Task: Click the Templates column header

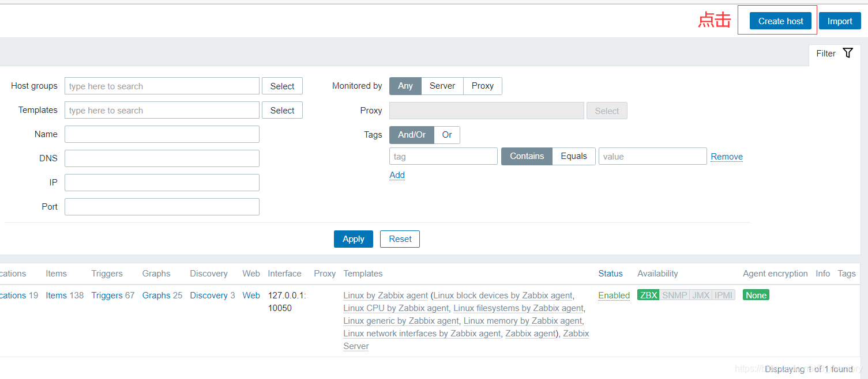Action: point(363,274)
